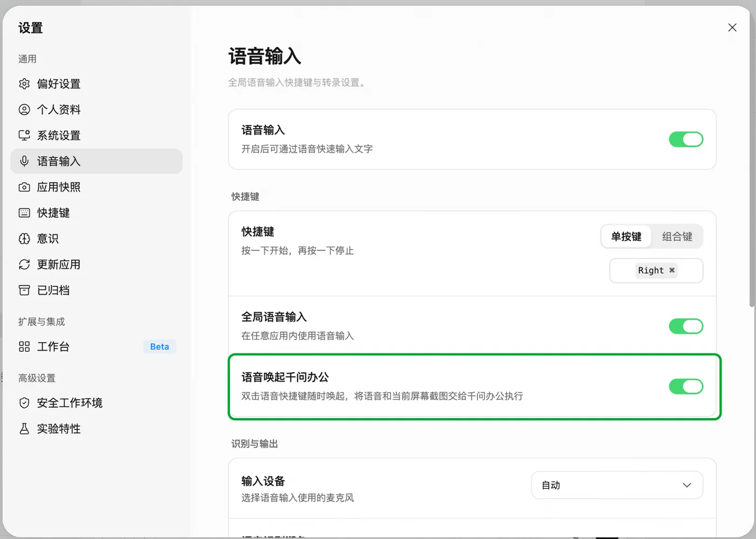Toggle the 语音输入 master switch

(686, 139)
